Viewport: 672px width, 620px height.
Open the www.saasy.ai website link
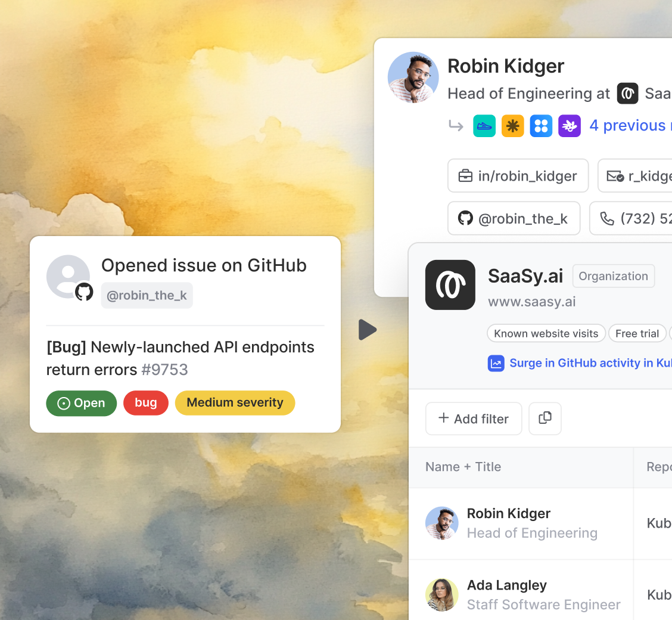(x=531, y=302)
